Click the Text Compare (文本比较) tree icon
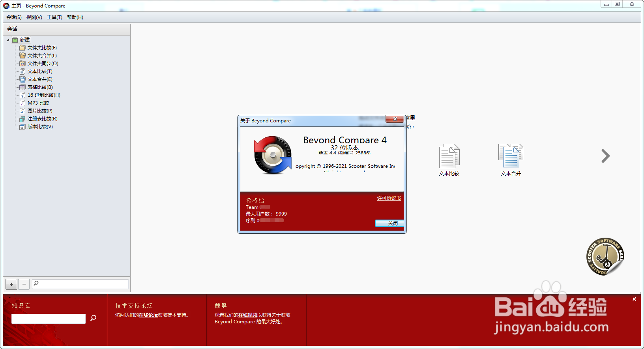The width and height of the screenshot is (644, 349). click(x=22, y=71)
